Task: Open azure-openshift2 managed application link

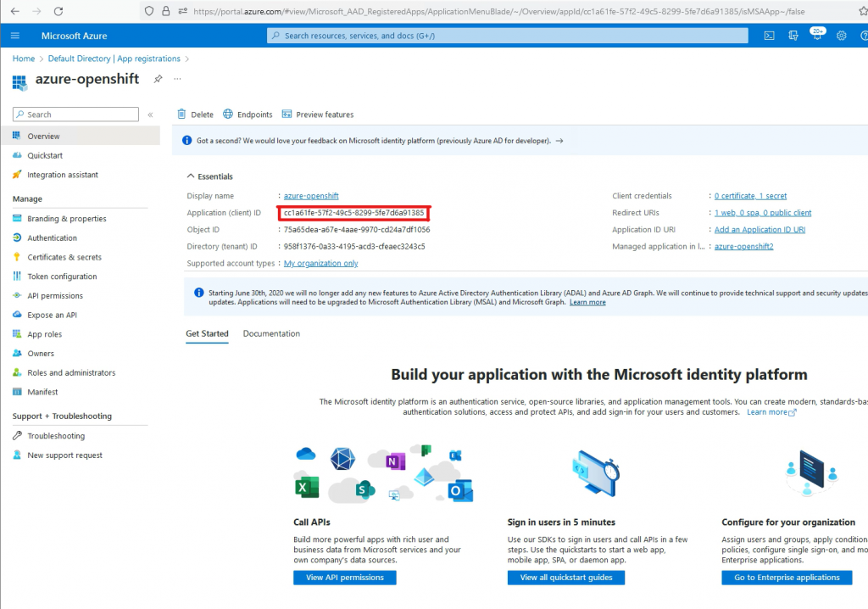Action: pyautogui.click(x=743, y=247)
